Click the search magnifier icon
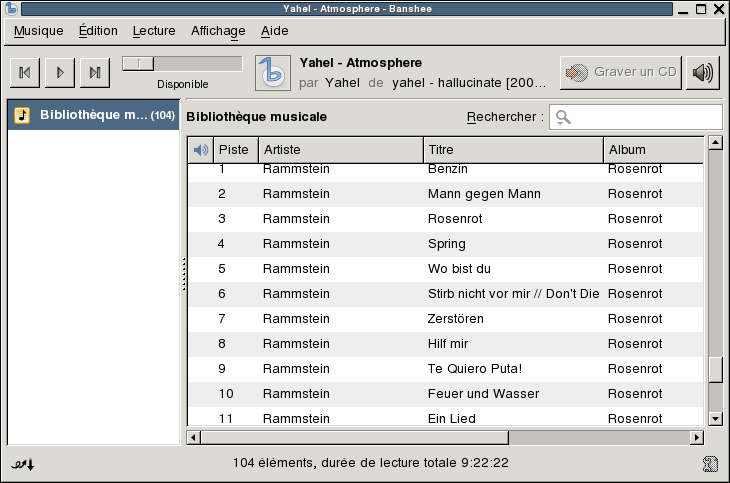Screen dimensions: 730x483 (x=563, y=117)
